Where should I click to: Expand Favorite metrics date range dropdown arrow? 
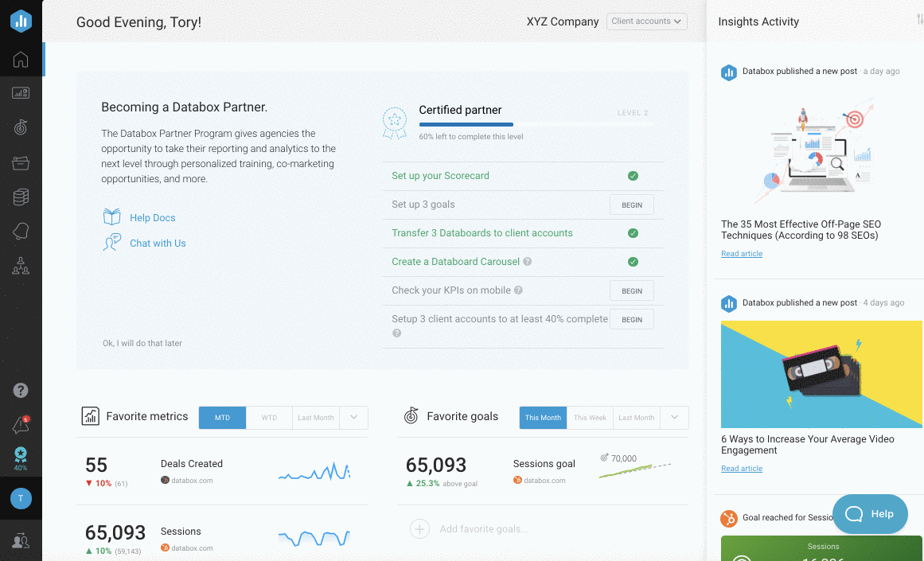point(353,418)
